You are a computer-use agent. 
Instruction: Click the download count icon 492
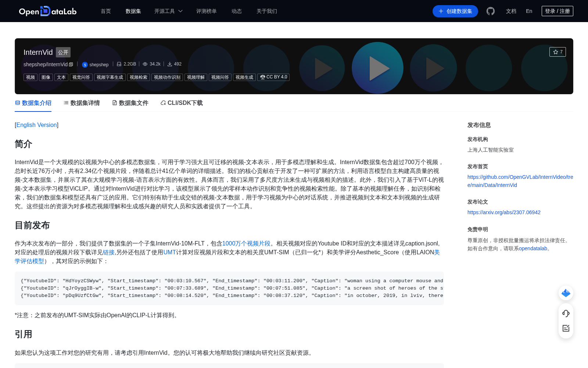[x=170, y=64]
